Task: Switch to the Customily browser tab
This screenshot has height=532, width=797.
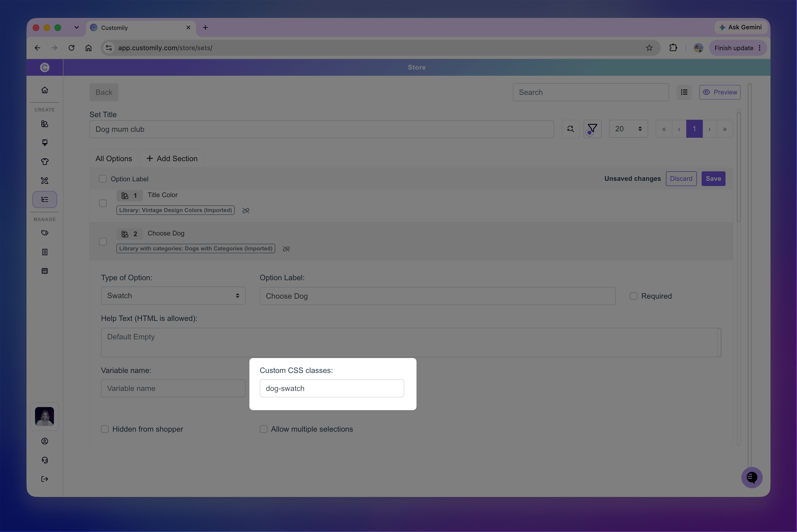Action: pos(141,28)
